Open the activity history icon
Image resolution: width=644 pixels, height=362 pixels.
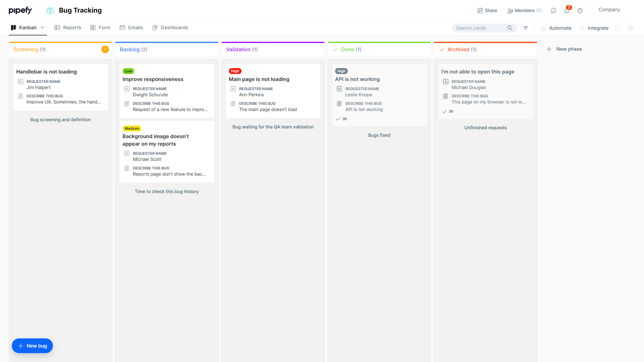click(x=553, y=10)
